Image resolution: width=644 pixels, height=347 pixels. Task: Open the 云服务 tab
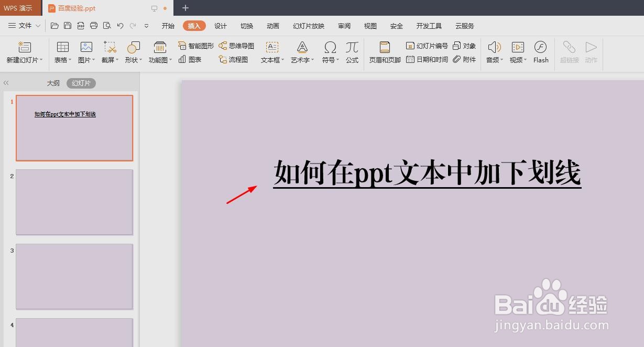point(465,26)
